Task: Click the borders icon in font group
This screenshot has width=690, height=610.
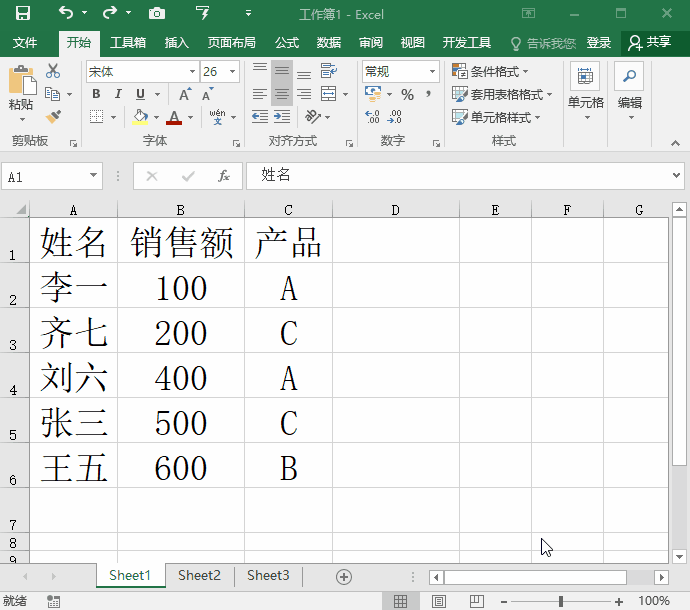Action: (96, 117)
